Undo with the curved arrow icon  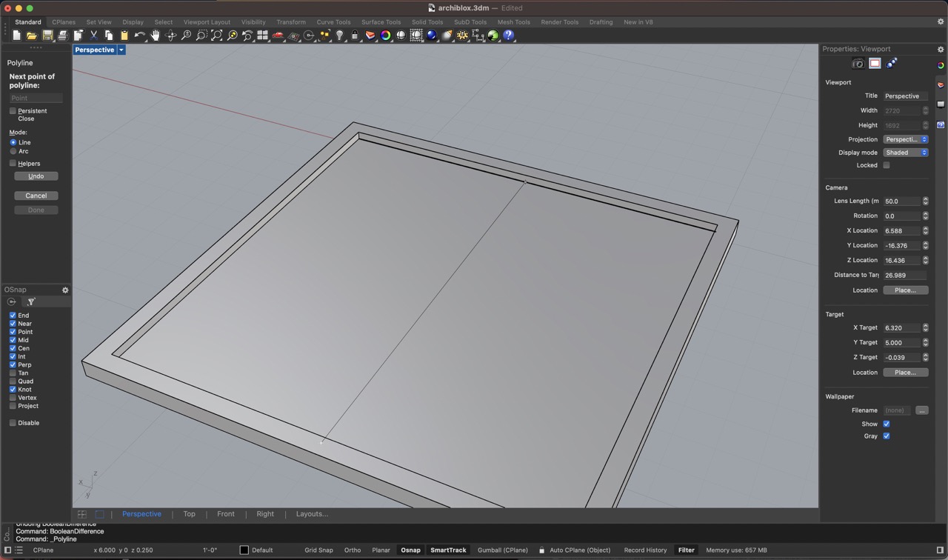pos(140,36)
